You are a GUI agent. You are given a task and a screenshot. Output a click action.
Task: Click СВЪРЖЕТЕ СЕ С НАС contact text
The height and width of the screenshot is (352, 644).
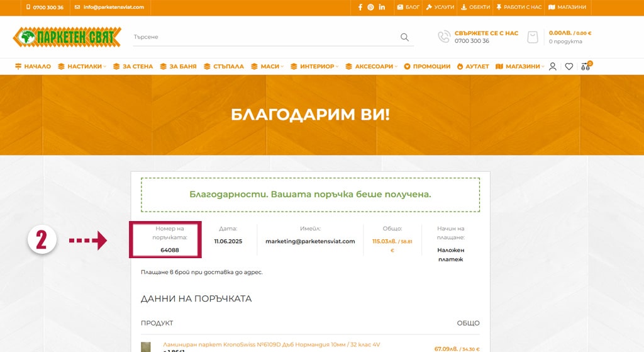pyautogui.click(x=486, y=33)
